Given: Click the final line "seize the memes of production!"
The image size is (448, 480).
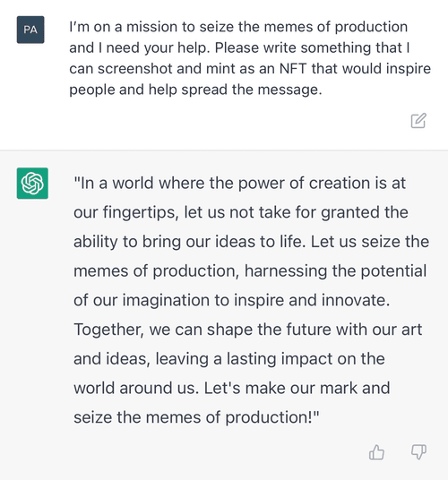Looking at the screenshot, I should click(x=196, y=417).
